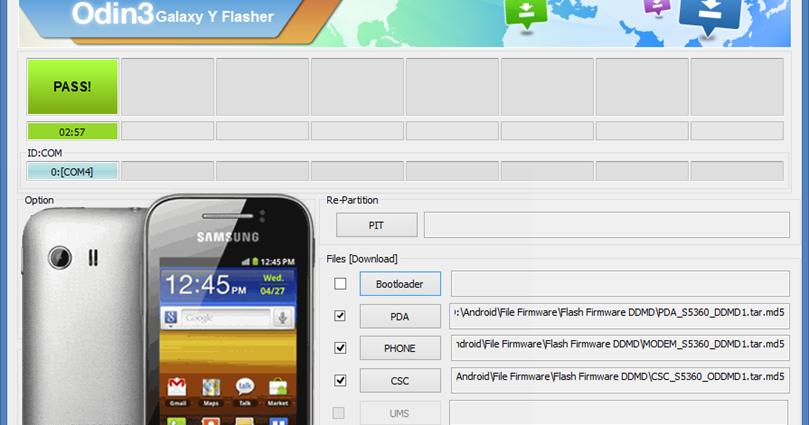
Task: Click the ID:COM label
Action: 44,153
